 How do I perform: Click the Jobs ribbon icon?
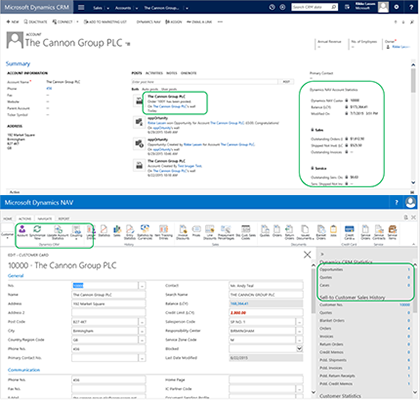333,231
